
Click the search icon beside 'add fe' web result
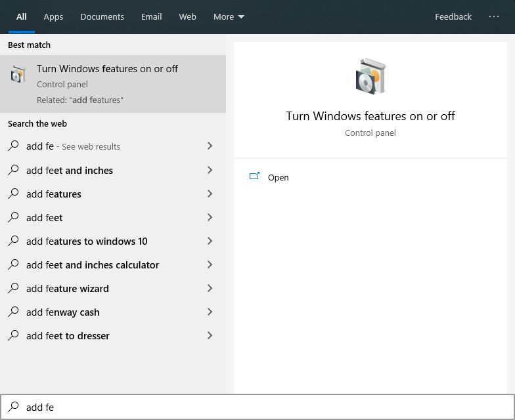[x=13, y=146]
